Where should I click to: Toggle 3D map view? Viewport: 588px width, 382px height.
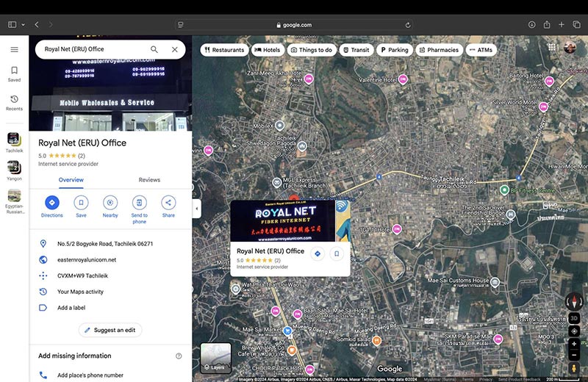pos(574,318)
